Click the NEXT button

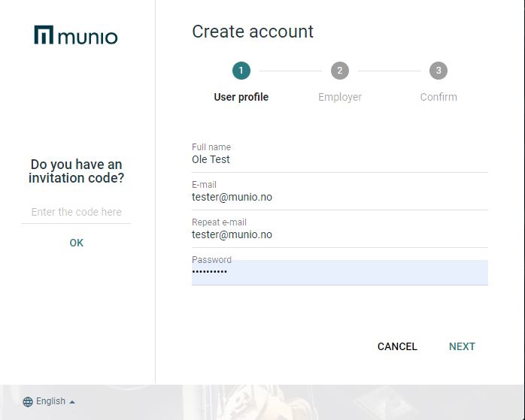pyautogui.click(x=462, y=346)
